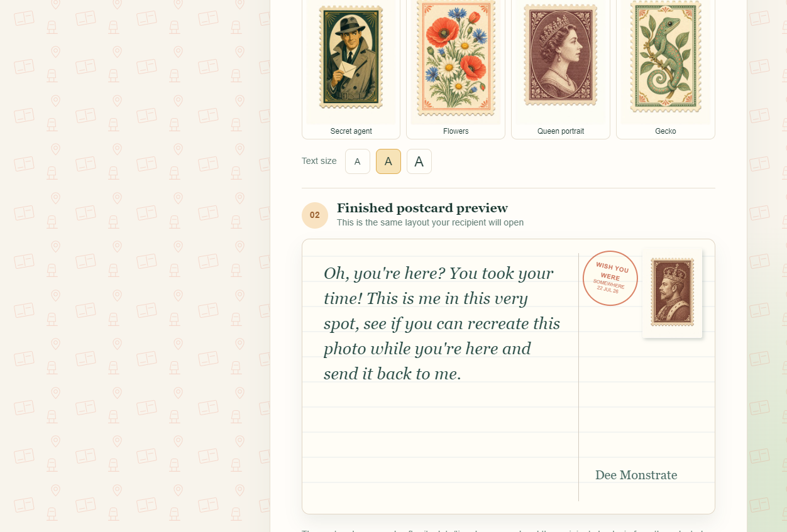Click the Text size label
The height and width of the screenshot is (532, 787).
point(319,161)
